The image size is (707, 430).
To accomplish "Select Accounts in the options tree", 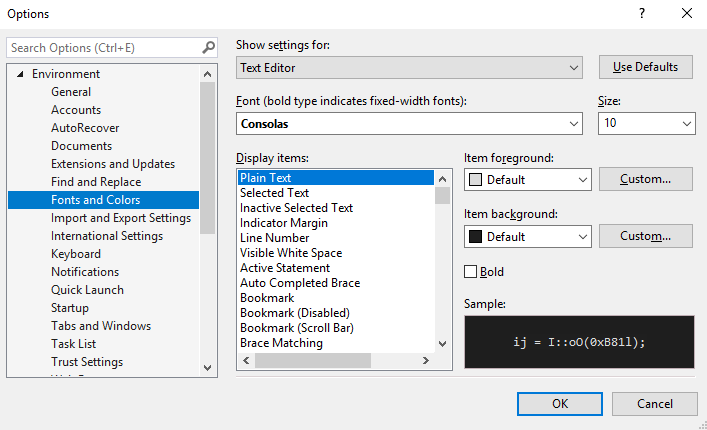I will coord(76,110).
